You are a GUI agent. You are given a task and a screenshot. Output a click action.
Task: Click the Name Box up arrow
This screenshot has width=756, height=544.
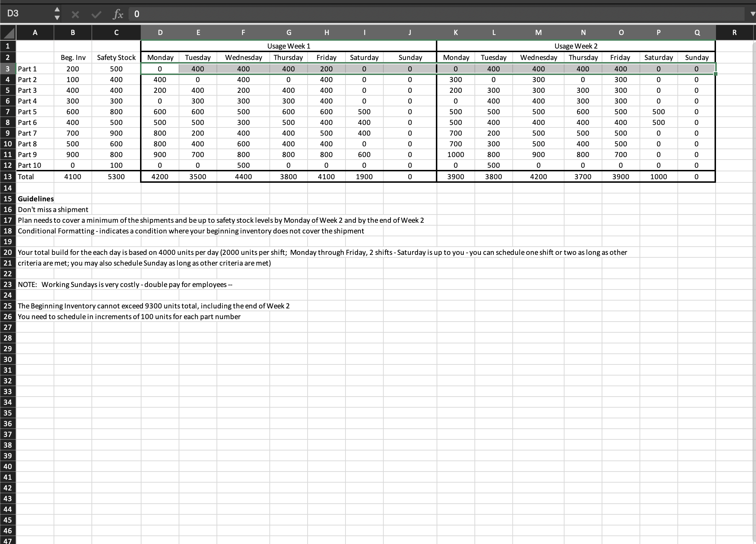point(57,9)
